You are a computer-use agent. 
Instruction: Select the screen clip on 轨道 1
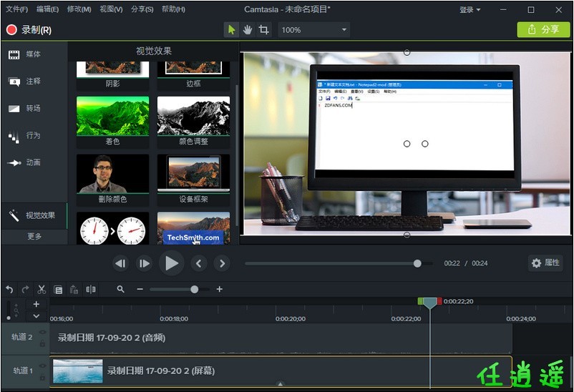pos(281,371)
